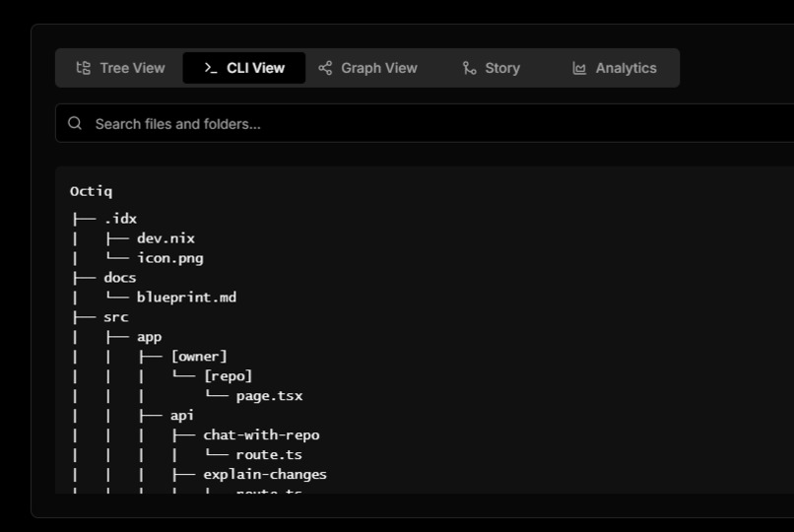The height and width of the screenshot is (532, 794).
Task: Select the chat-with-repo folder entry
Action: [x=261, y=435]
